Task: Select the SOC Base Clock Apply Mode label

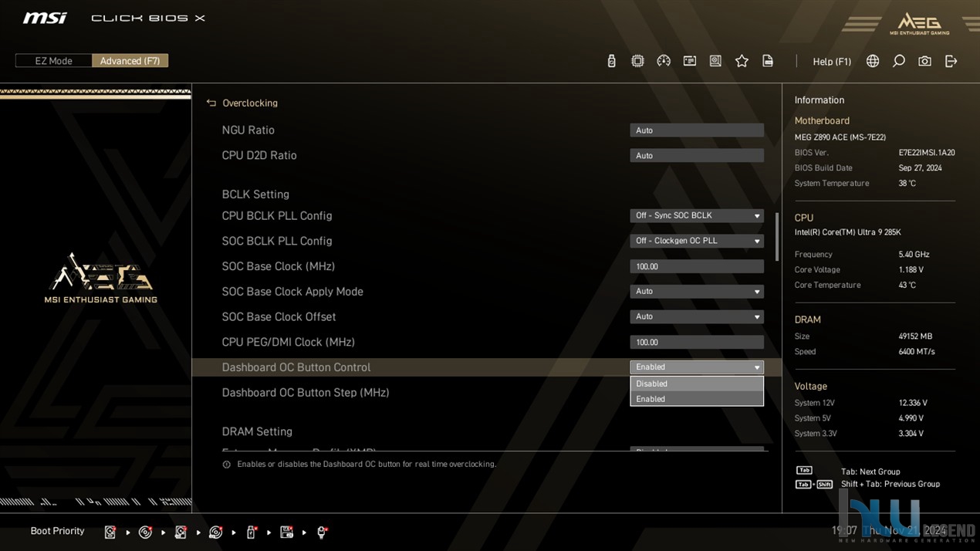Action: pos(292,292)
